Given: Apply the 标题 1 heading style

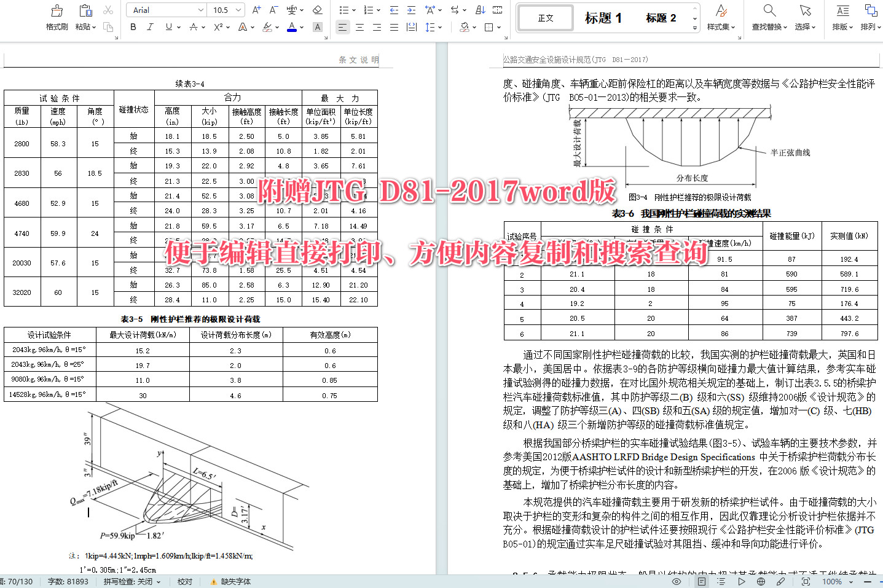Looking at the screenshot, I should 603,18.
